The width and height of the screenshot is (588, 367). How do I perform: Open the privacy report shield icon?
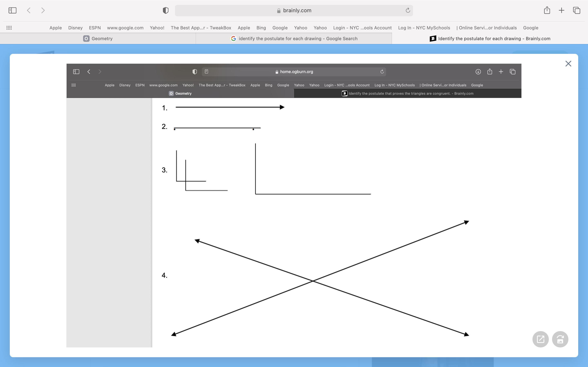165,10
